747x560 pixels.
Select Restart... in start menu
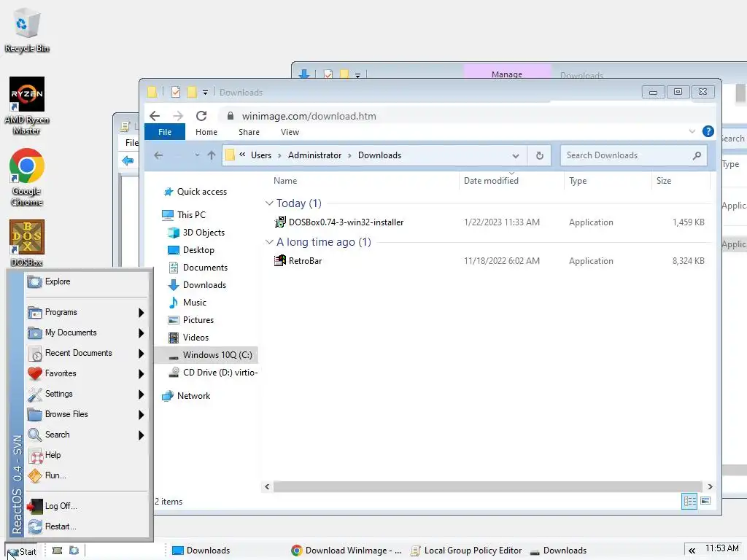point(86,526)
